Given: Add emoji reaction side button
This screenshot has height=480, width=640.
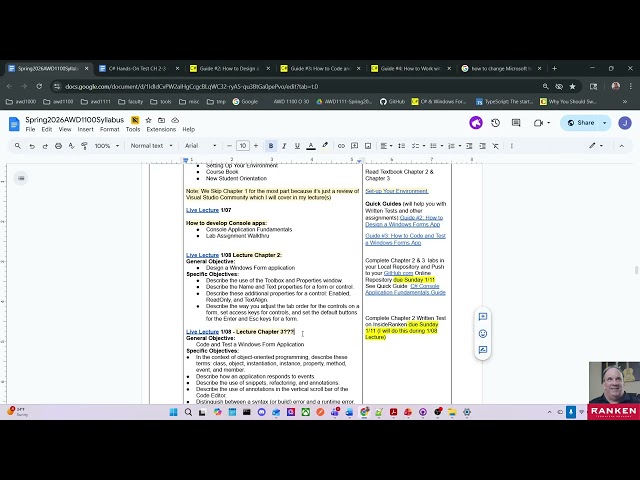Looking at the screenshot, I should [483, 333].
